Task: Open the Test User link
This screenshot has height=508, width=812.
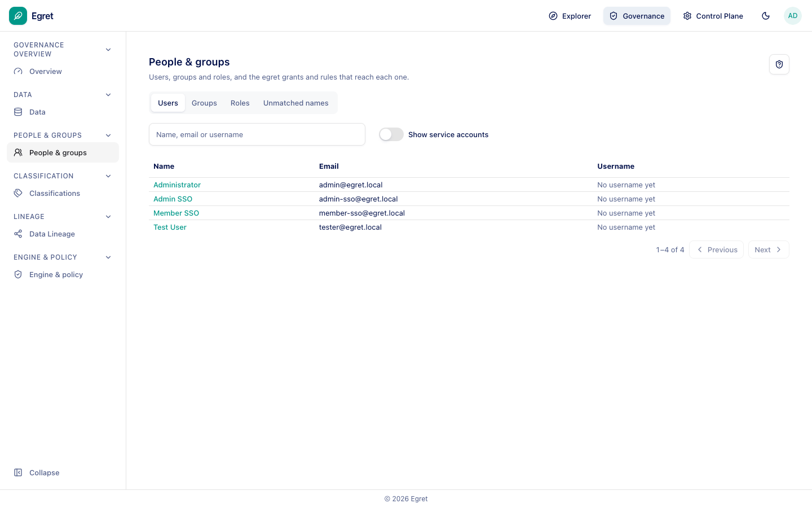Action: (x=170, y=227)
